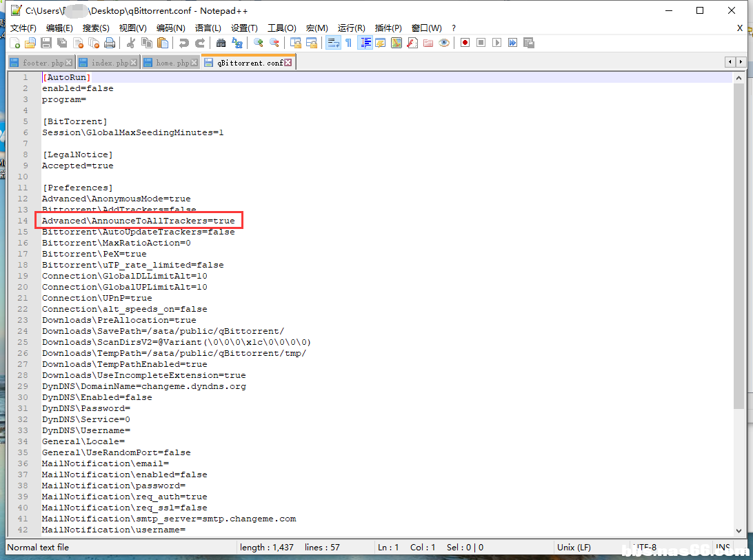Click the Synchronize Horizontal Scrolling icon
Image resolution: width=753 pixels, height=560 pixels.
tap(311, 43)
